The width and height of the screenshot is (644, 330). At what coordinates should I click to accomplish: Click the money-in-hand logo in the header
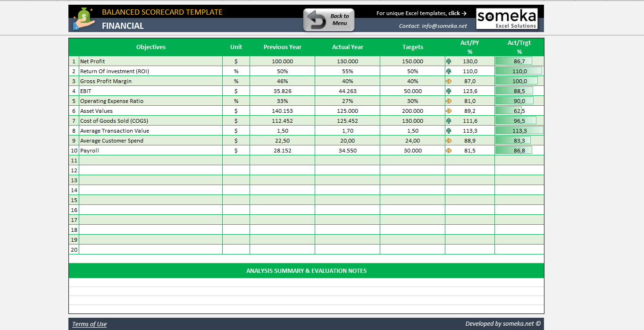pyautogui.click(x=83, y=19)
